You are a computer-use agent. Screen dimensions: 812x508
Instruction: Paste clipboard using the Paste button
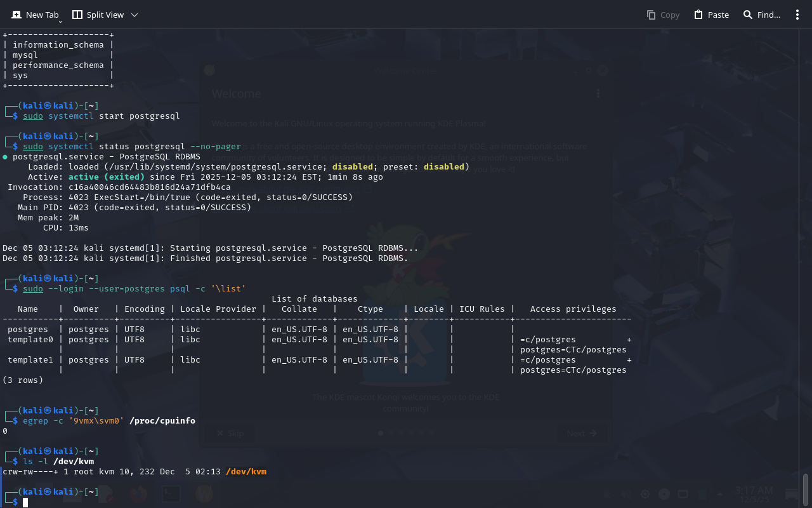pyautogui.click(x=711, y=15)
